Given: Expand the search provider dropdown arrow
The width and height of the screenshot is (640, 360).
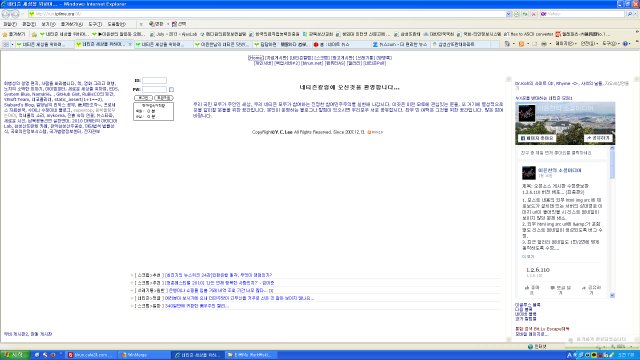Looking at the screenshot, I should (x=636, y=14).
